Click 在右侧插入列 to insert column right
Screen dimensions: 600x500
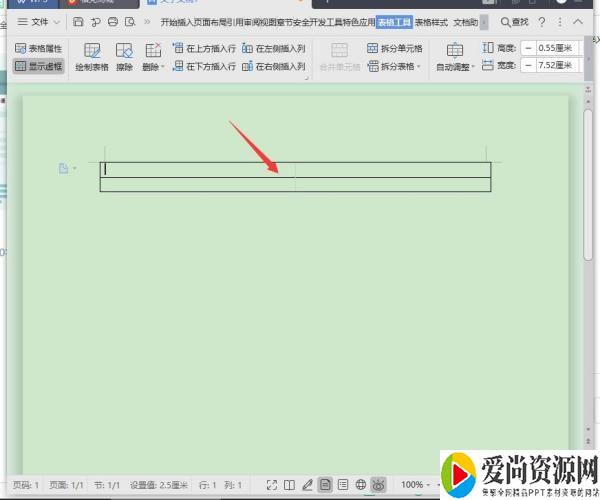point(273,66)
